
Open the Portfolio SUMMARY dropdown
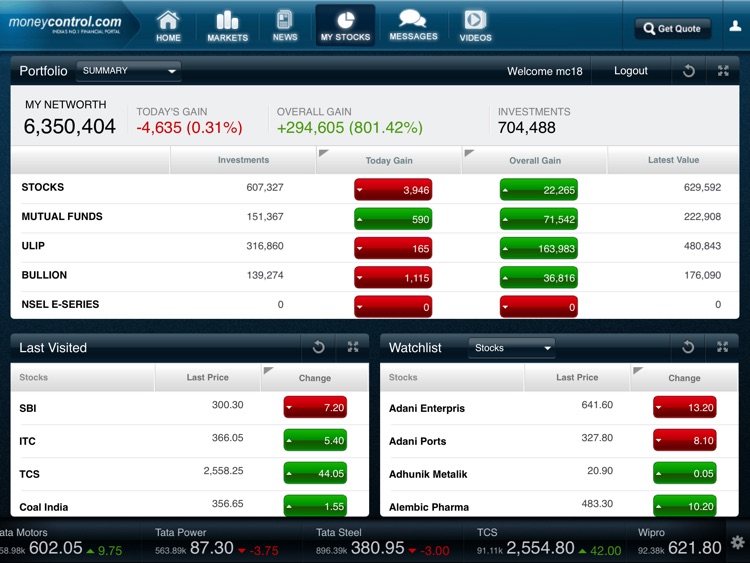point(128,71)
